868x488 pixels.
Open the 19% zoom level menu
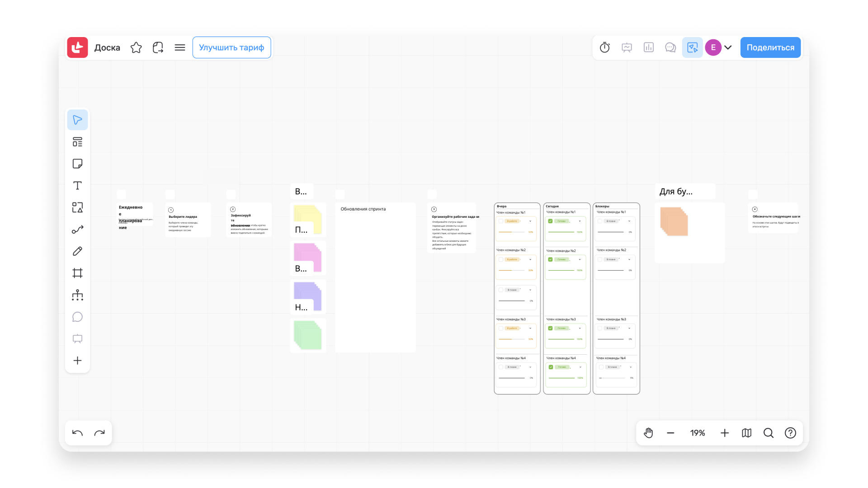point(698,433)
